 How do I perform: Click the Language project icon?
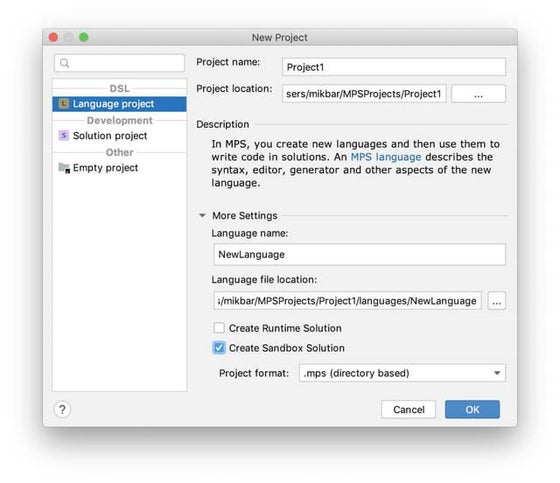click(64, 104)
